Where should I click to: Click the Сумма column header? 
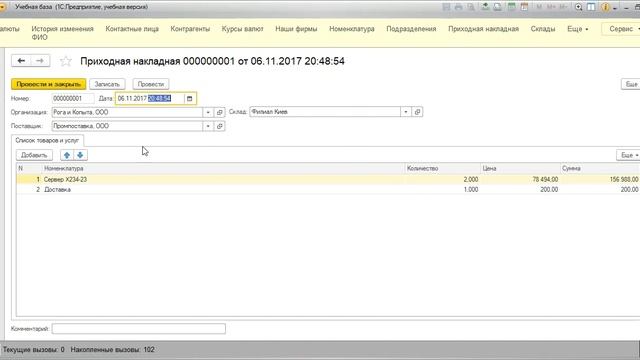point(600,168)
